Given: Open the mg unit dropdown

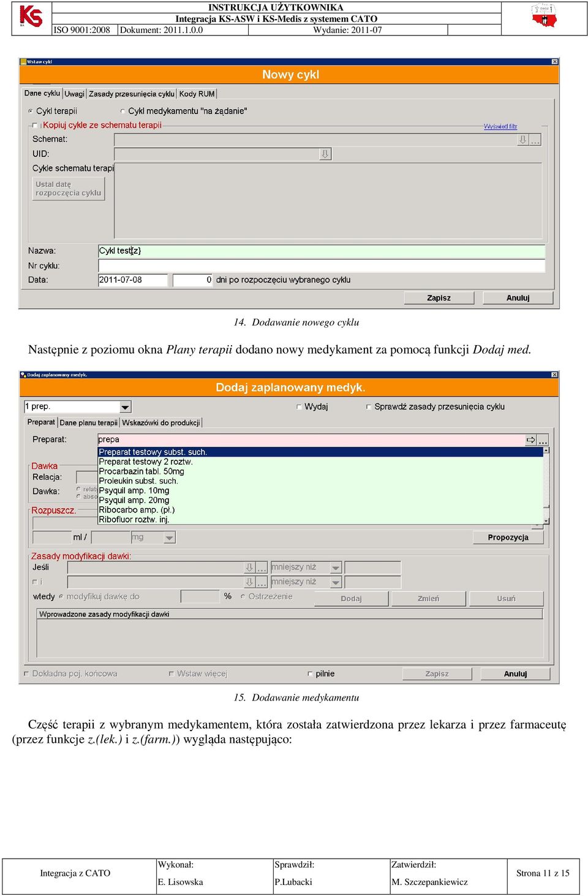Looking at the screenshot, I should tap(170, 537).
